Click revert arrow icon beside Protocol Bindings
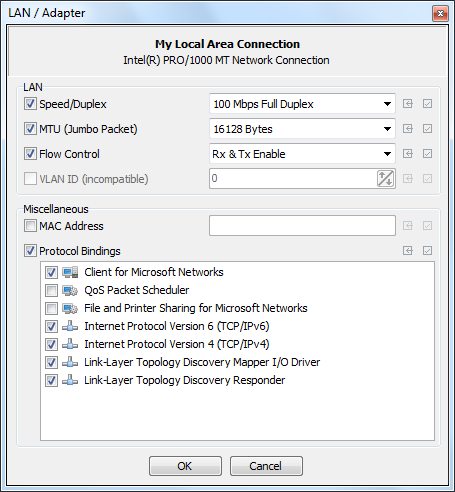 pyautogui.click(x=408, y=251)
